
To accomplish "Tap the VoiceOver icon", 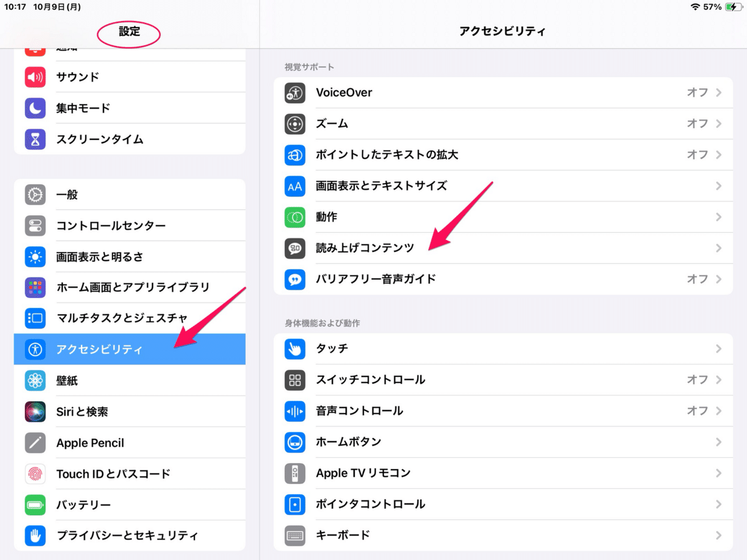I will click(x=295, y=93).
